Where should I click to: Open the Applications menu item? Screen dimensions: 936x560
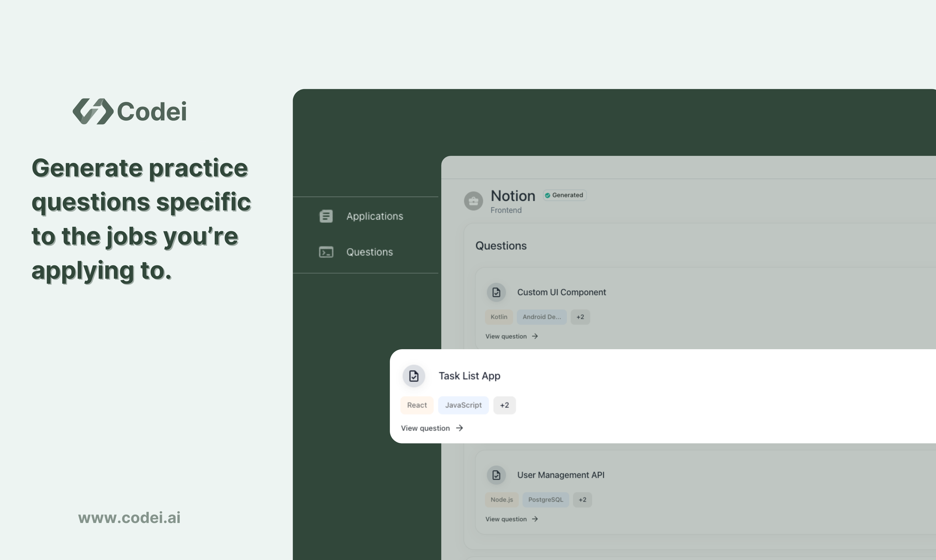coord(374,216)
